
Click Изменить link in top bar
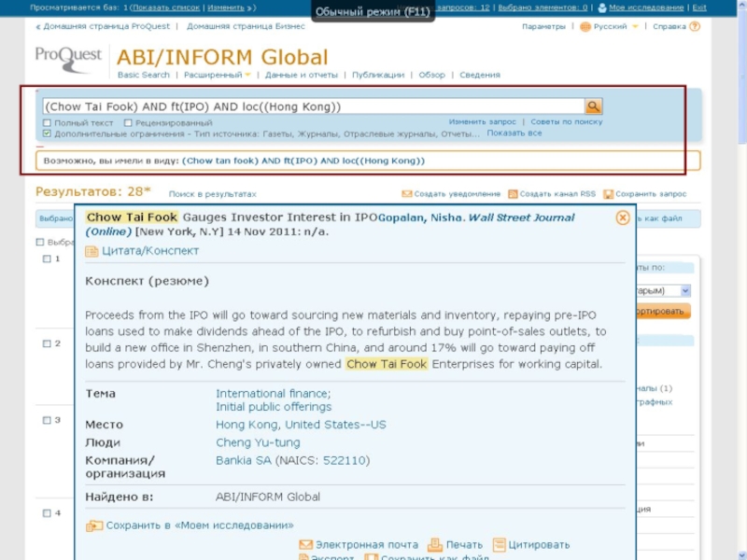pyautogui.click(x=226, y=7)
